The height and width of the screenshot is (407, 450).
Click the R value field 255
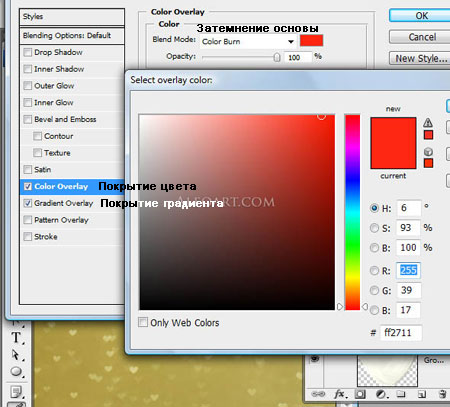[408, 270]
